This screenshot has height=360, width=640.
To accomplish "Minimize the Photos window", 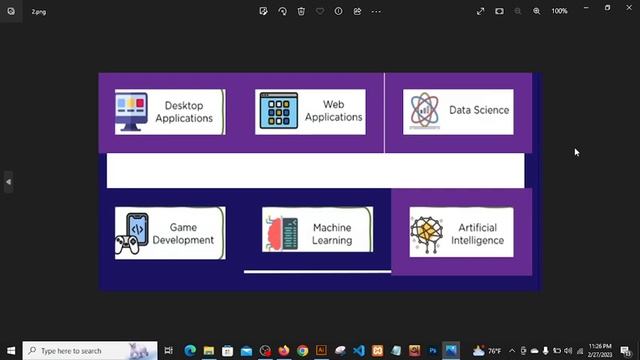I will [x=586, y=8].
